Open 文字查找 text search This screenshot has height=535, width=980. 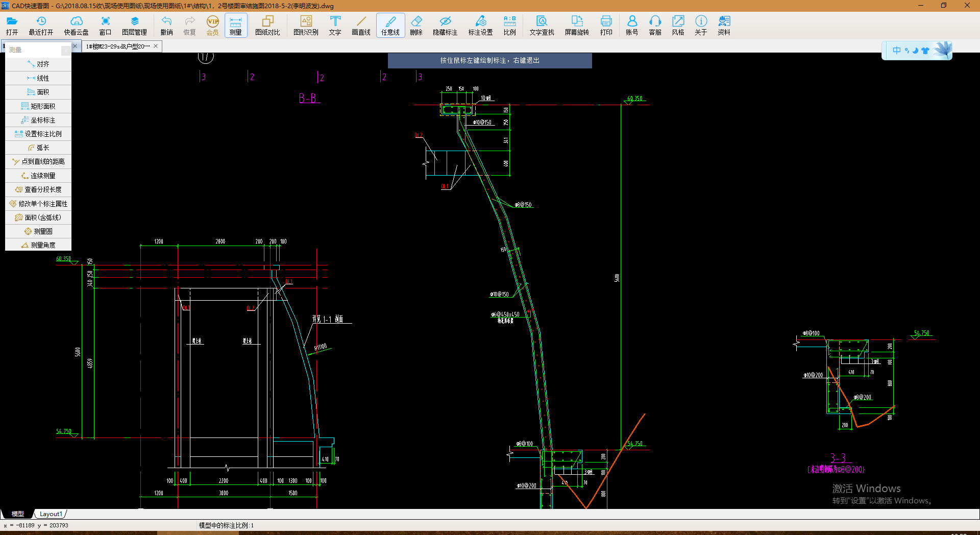[x=542, y=26]
